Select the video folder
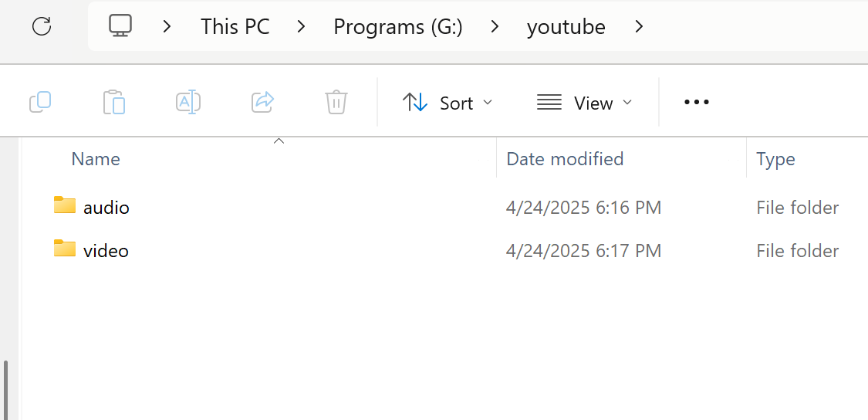Image resolution: width=868 pixels, height=420 pixels. [106, 251]
